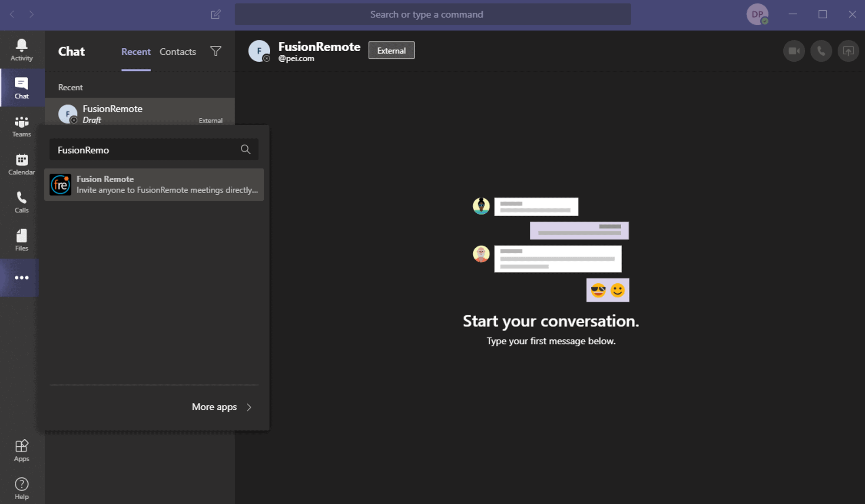Go forward with the right arrow
This screenshot has height=504, width=865.
pos(31,14)
